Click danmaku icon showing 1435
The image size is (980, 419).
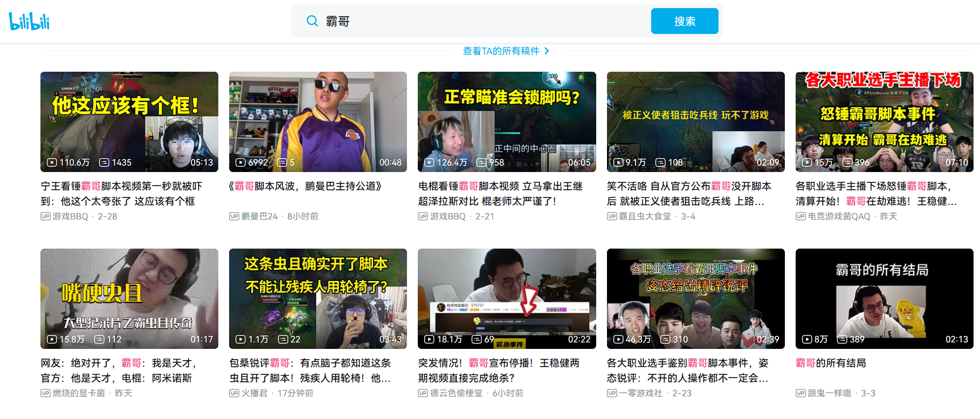[104, 162]
